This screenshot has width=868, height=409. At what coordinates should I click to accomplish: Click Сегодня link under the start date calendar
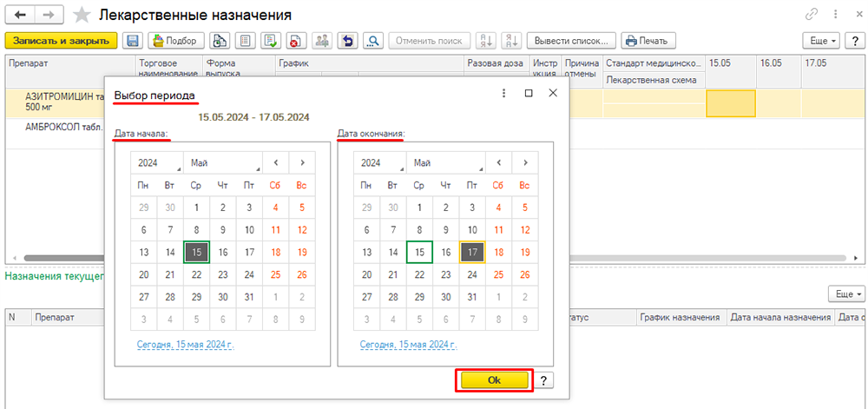click(x=186, y=344)
